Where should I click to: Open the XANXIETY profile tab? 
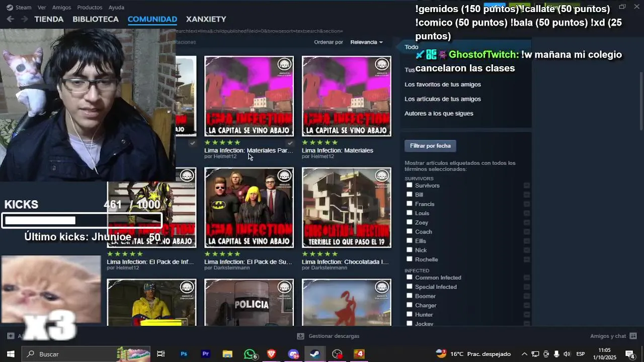[206, 19]
